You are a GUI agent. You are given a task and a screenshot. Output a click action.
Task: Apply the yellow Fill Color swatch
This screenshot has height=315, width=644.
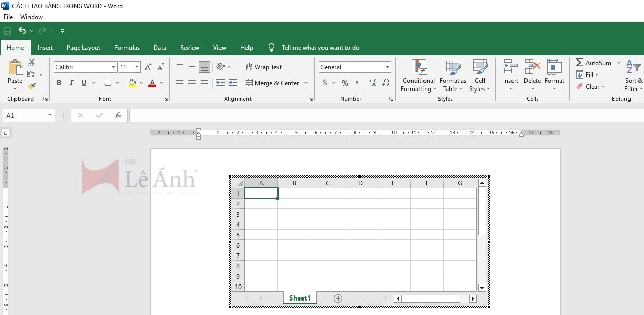[x=132, y=83]
